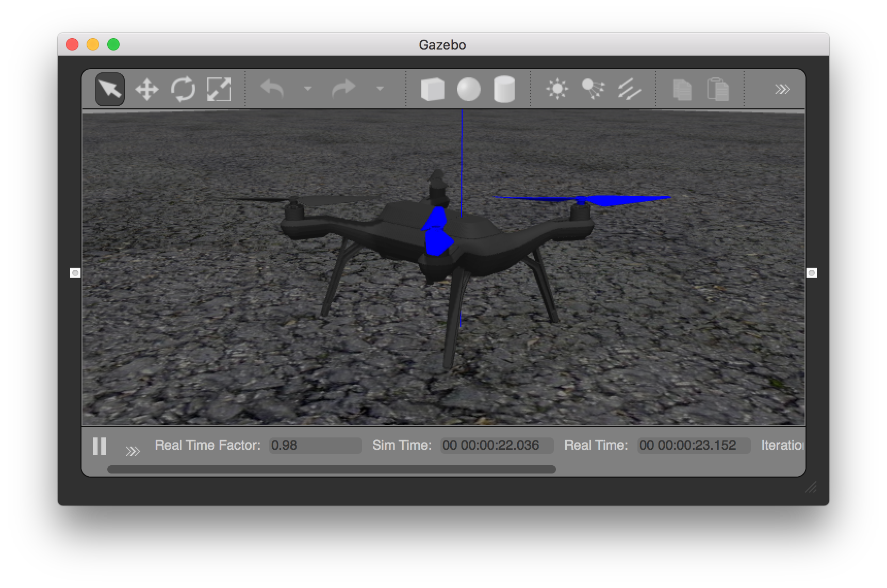887x588 pixels.
Task: Open the undo history dropdown arrow
Action: (x=308, y=89)
